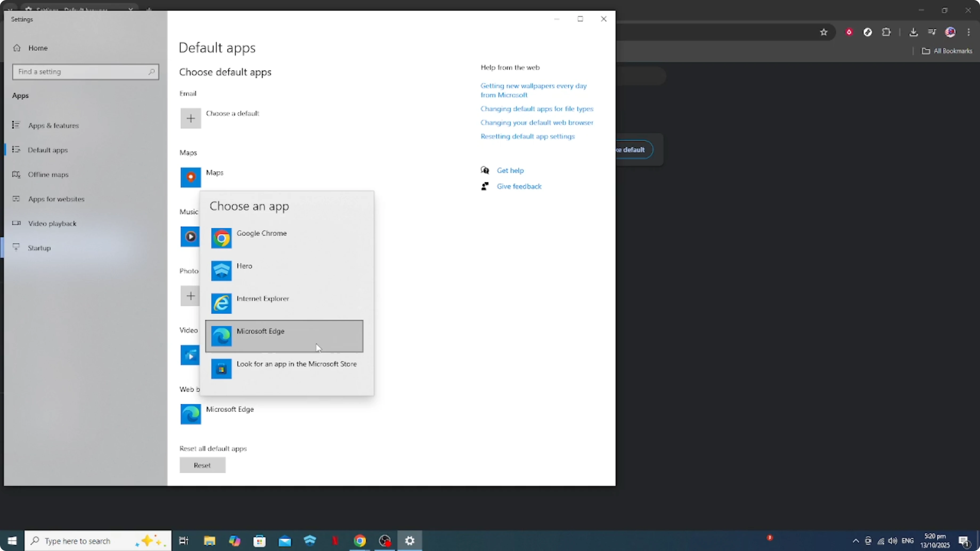The height and width of the screenshot is (551, 980).
Task: Launch OBS Studio from the taskbar
Action: click(384, 541)
